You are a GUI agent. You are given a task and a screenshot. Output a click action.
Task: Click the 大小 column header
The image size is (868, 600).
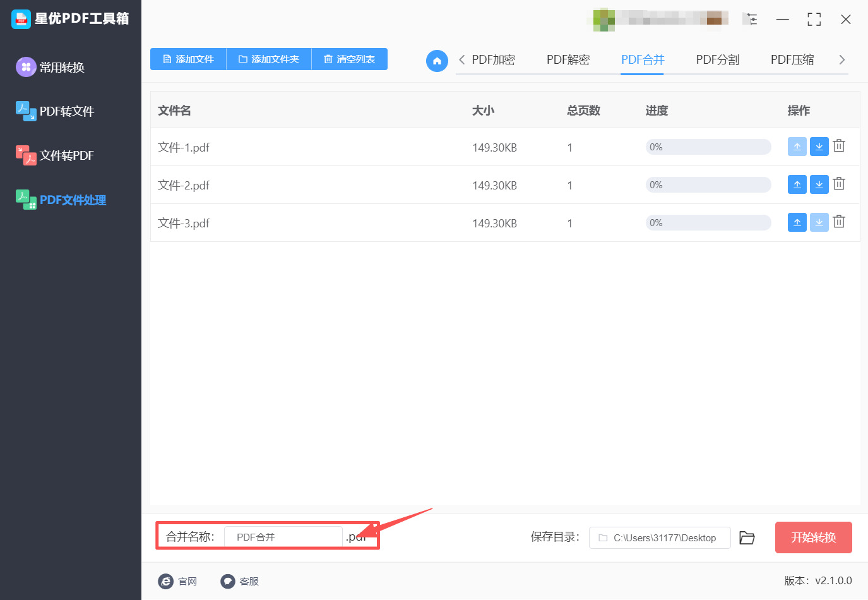tap(484, 111)
